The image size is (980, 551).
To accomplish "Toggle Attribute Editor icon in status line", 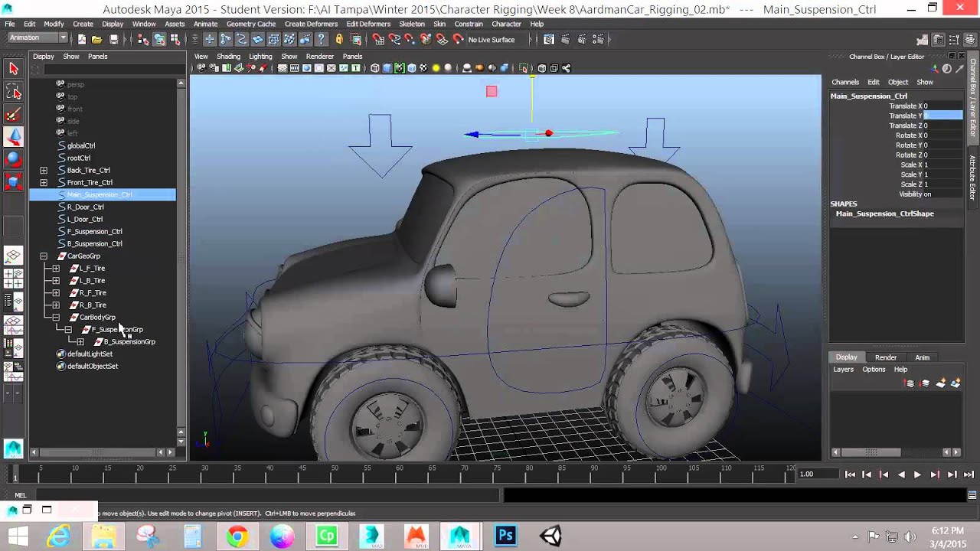I will pos(938,40).
